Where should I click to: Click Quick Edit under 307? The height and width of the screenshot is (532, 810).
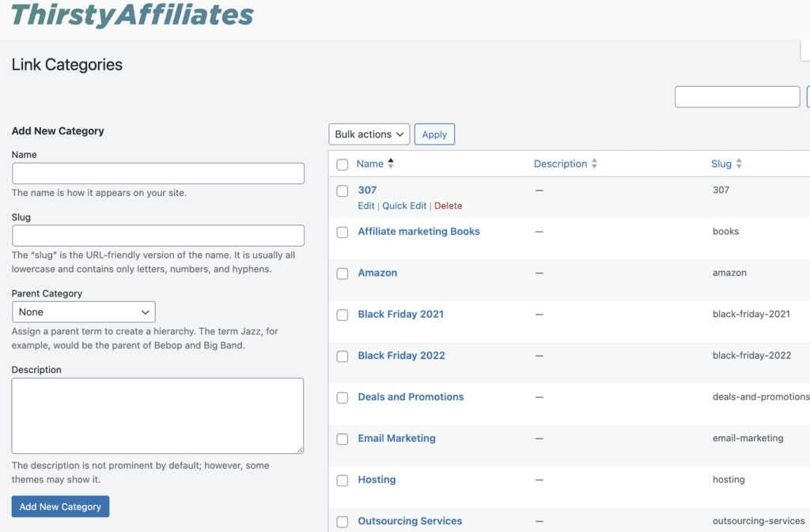point(404,206)
